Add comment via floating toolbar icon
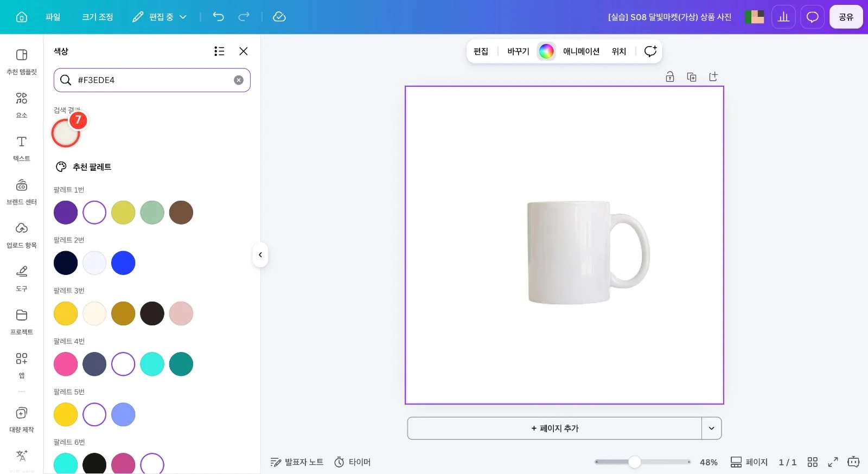 click(x=650, y=52)
